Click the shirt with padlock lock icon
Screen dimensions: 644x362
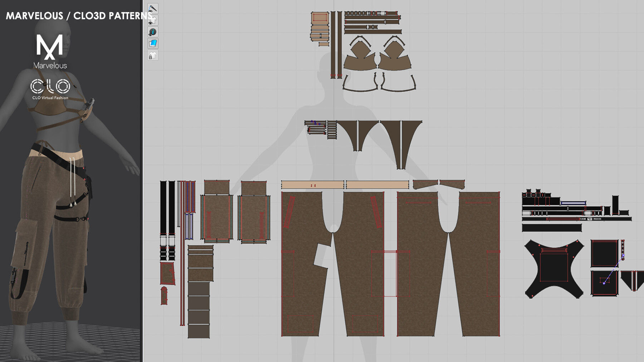153,56
